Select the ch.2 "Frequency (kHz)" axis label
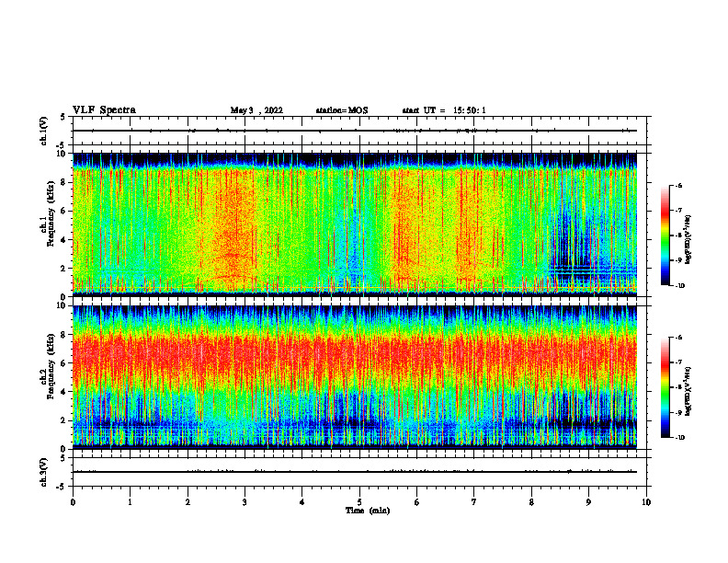The image size is (728, 563). (x=51, y=366)
